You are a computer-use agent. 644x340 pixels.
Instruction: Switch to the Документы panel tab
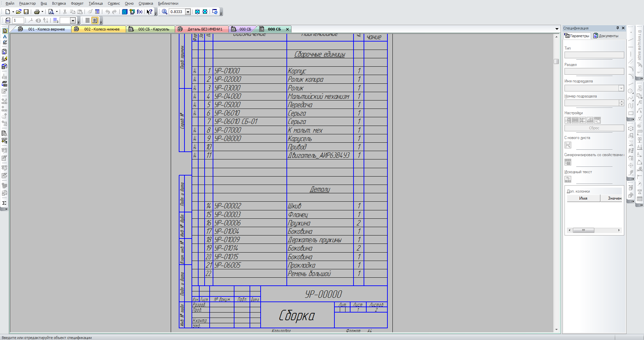click(606, 36)
